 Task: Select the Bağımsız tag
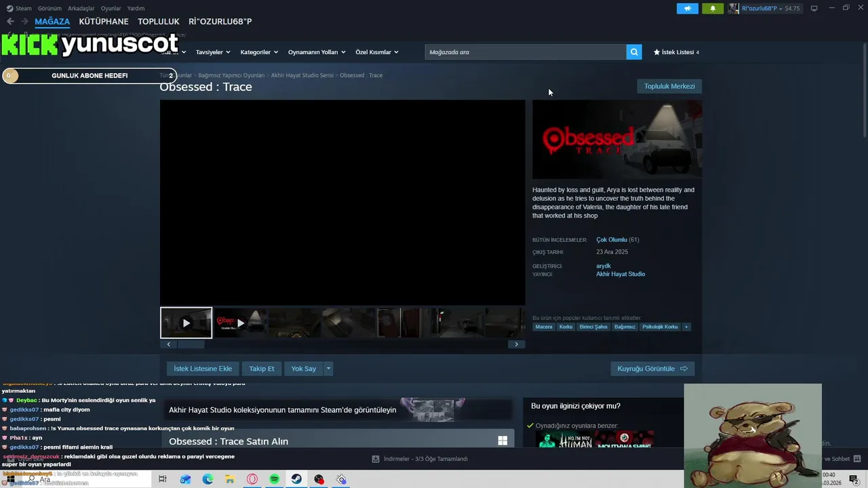pyautogui.click(x=625, y=327)
